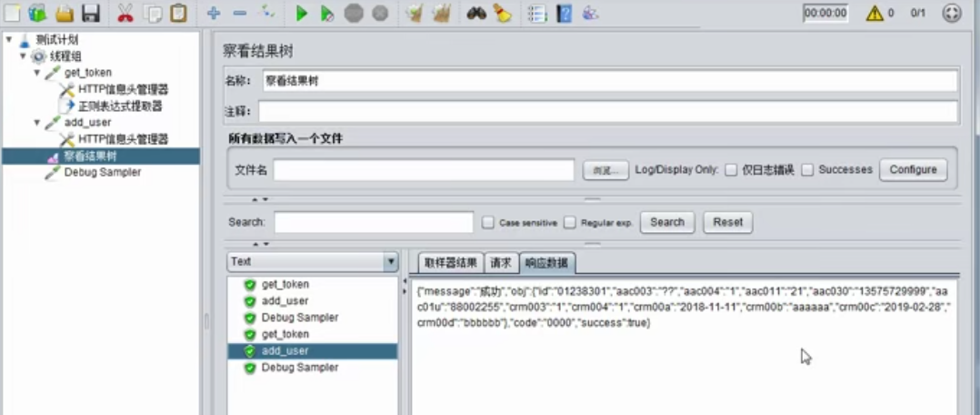Click the Paste clipboard icon
The width and height of the screenshot is (980, 415).
click(x=179, y=13)
